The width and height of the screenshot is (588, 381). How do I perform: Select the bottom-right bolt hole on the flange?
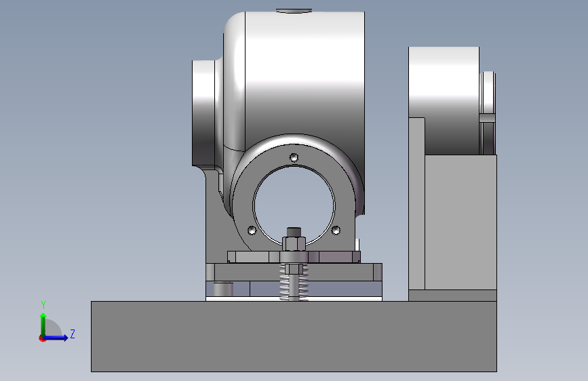[336, 230]
